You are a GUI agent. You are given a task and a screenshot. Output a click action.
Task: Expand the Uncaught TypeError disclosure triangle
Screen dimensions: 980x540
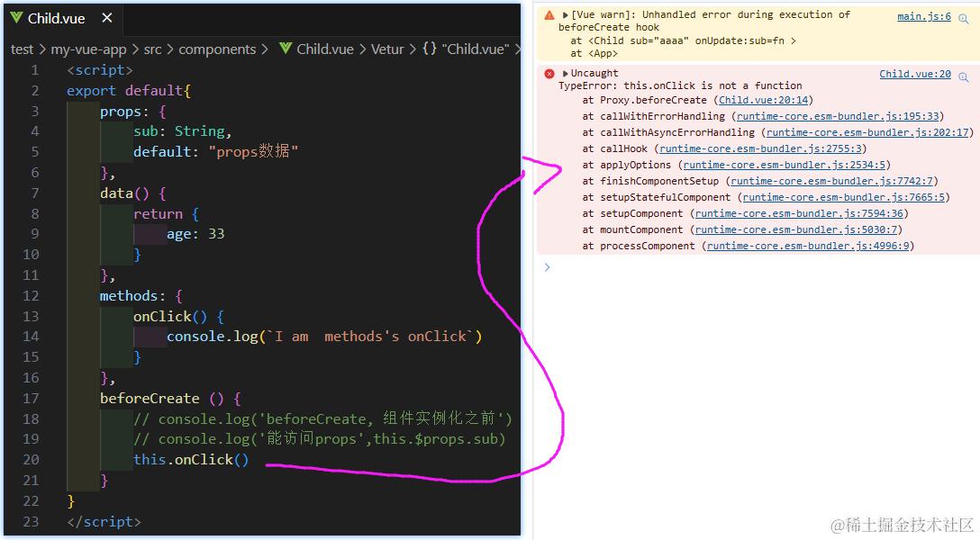tap(565, 74)
